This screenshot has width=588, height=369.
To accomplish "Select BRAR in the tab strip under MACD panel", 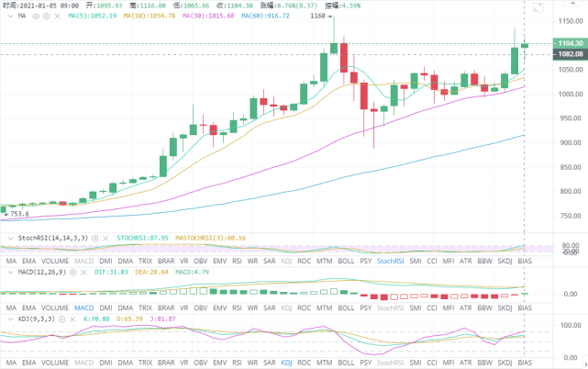I will pyautogui.click(x=166, y=307).
